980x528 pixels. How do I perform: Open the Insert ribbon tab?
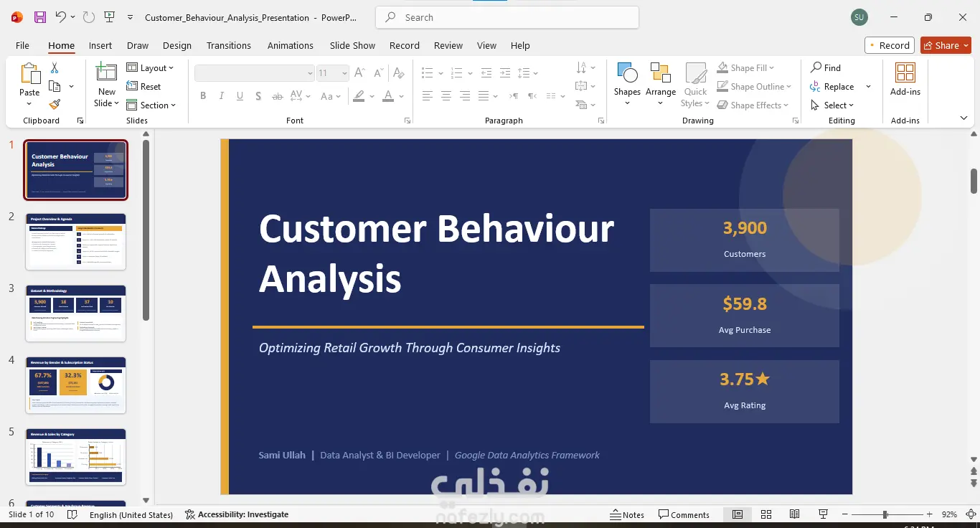coord(100,45)
